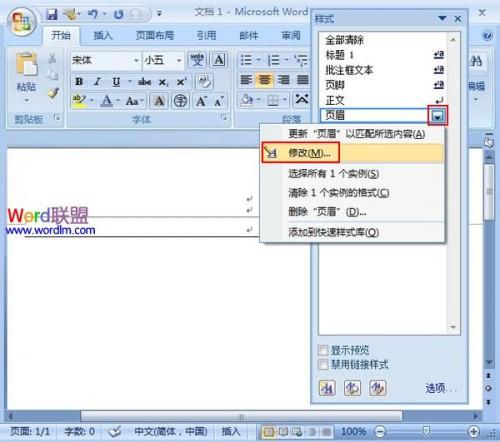The image size is (500, 442).
Task: Switch to the 页面布局 tab
Action: [155, 35]
